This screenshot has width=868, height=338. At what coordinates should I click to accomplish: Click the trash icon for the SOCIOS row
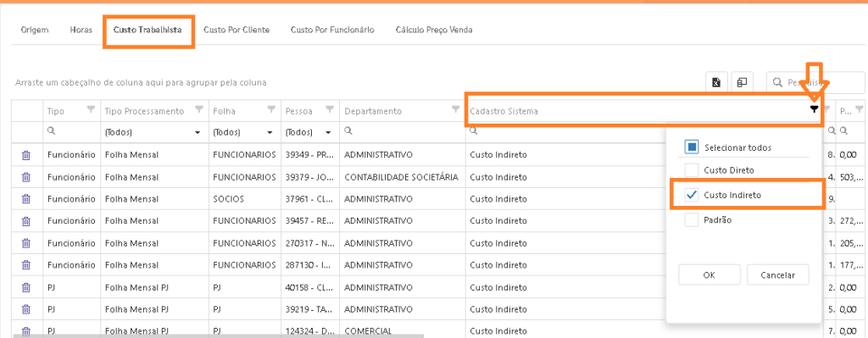click(x=25, y=199)
